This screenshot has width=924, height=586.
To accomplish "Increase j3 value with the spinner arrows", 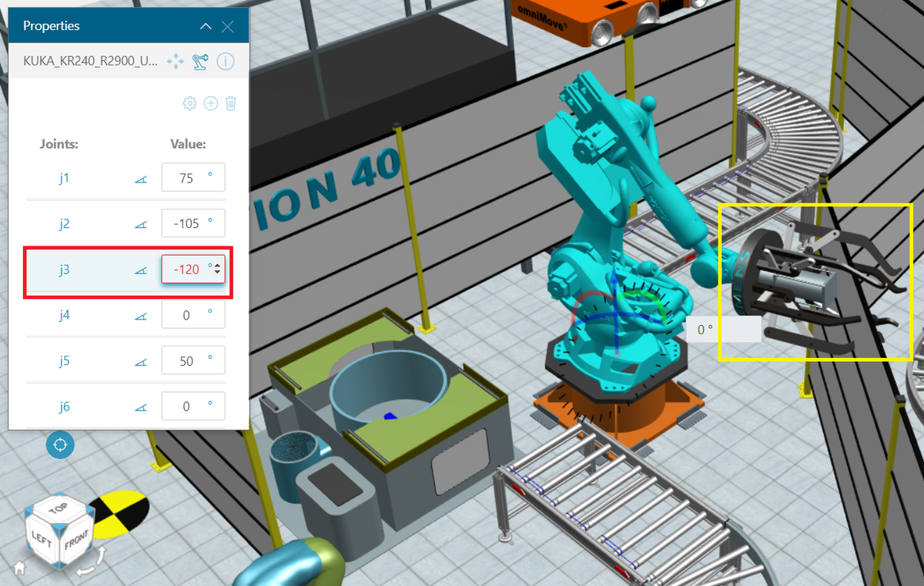I will (218, 266).
